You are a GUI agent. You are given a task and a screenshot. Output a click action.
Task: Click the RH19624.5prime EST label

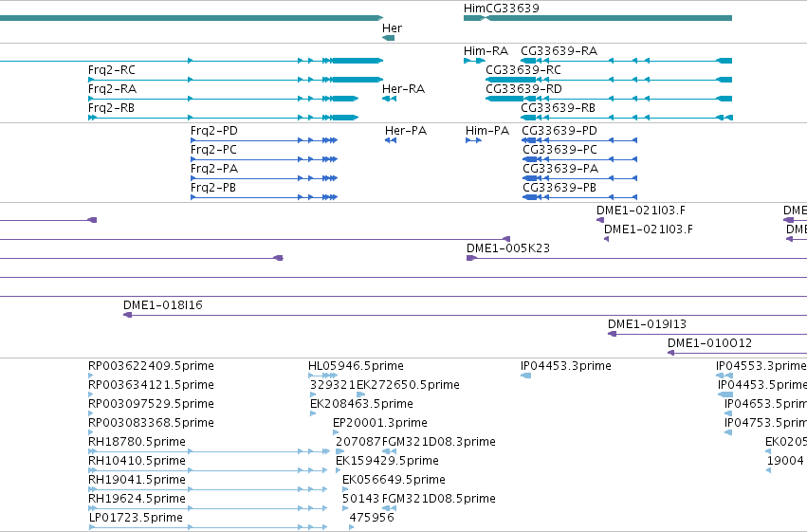click(x=137, y=500)
